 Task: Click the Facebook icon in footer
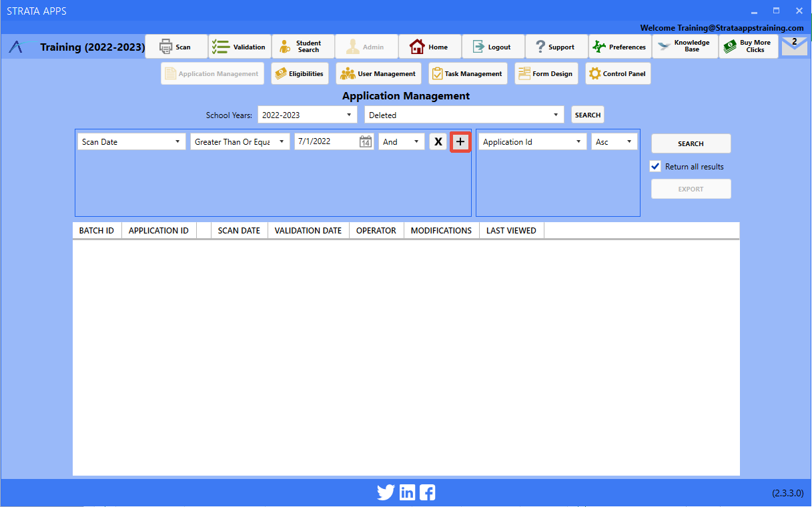[x=428, y=493]
